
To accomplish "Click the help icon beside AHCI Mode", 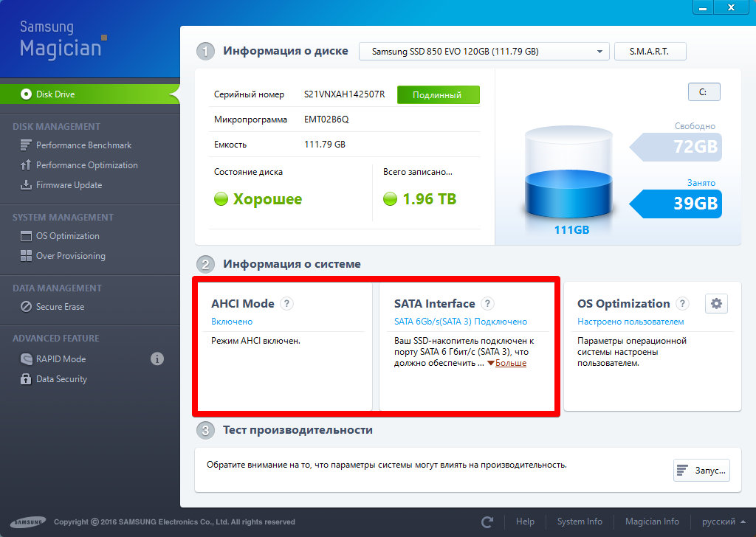I will [287, 303].
